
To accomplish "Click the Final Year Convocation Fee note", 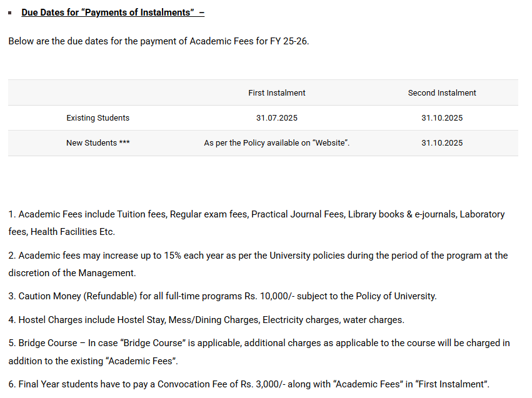I will [x=249, y=384].
